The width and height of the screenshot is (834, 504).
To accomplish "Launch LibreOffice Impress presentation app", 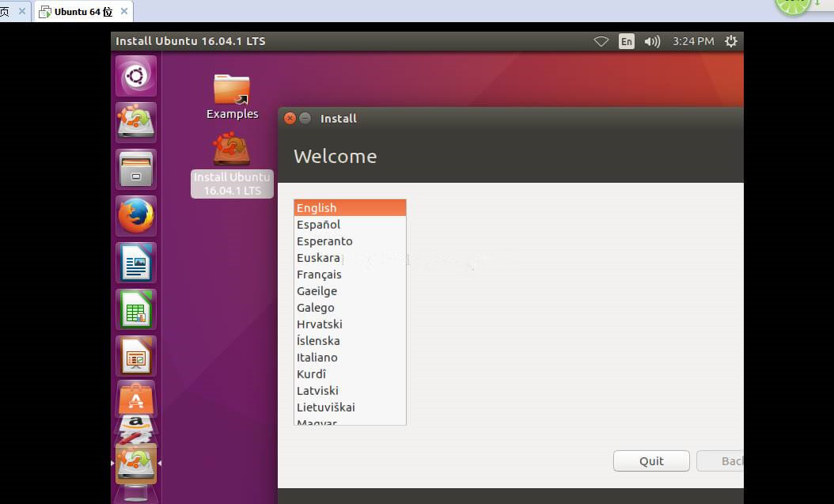I will point(136,355).
